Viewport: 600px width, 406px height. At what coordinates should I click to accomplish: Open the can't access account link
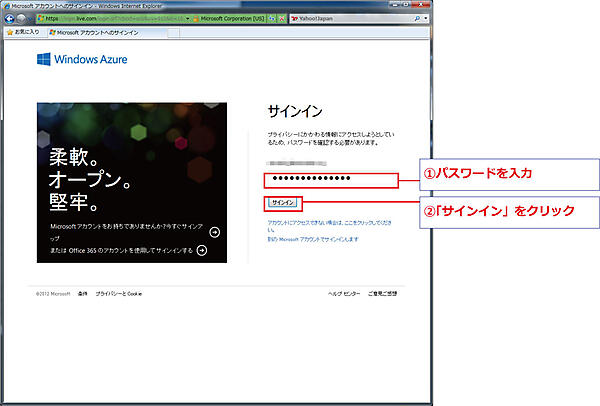329,226
